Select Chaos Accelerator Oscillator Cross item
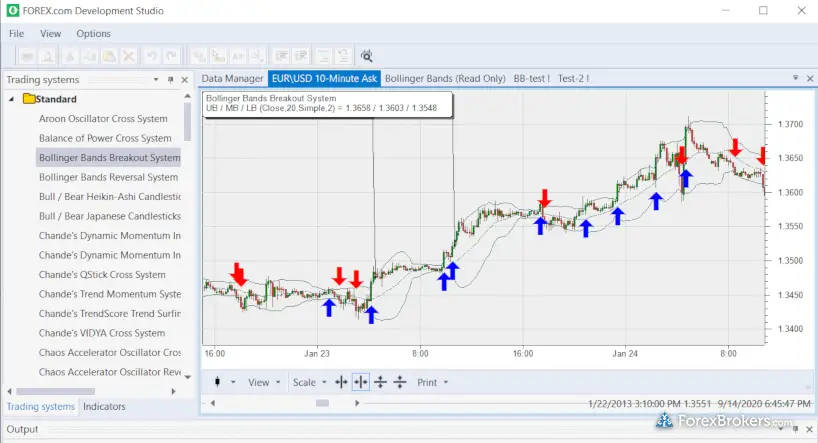The width and height of the screenshot is (818, 443). (109, 353)
